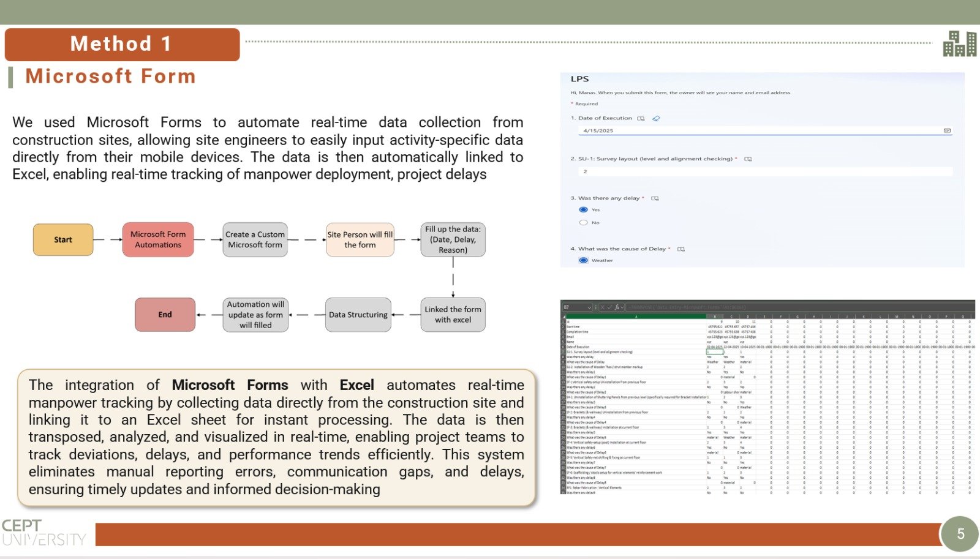Click the Data Structuring flowchart box
Image resolution: width=980 pixels, height=559 pixels.
point(358,315)
